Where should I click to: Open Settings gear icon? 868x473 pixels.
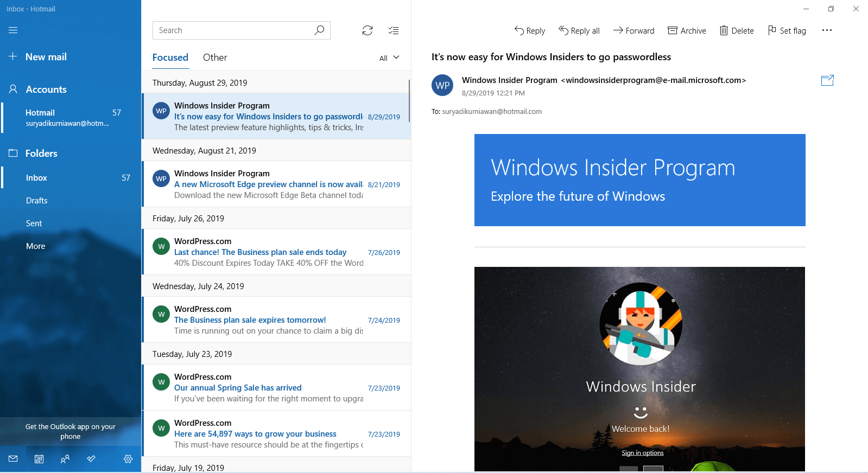point(128,459)
